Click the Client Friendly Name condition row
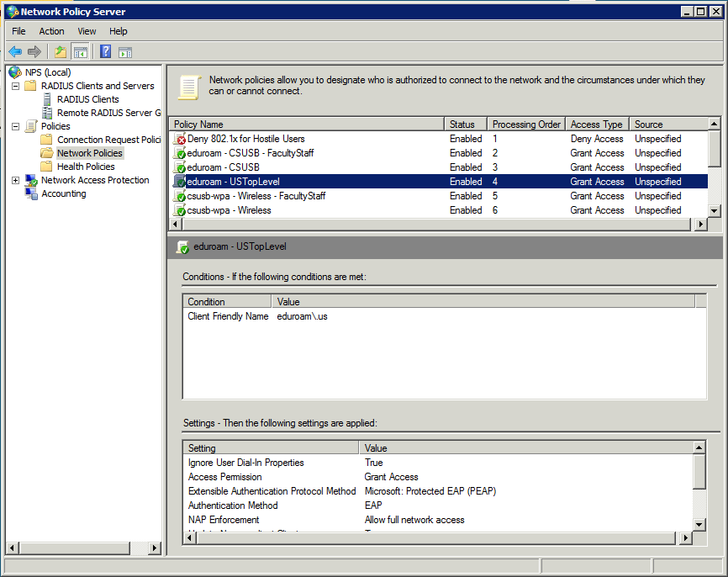Image resolution: width=728 pixels, height=577 pixels. (x=445, y=316)
